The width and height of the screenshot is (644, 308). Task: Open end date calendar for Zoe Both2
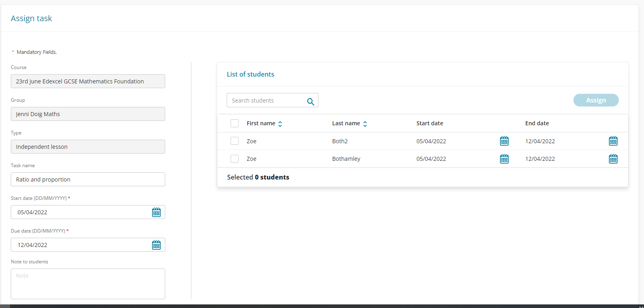[613, 141]
